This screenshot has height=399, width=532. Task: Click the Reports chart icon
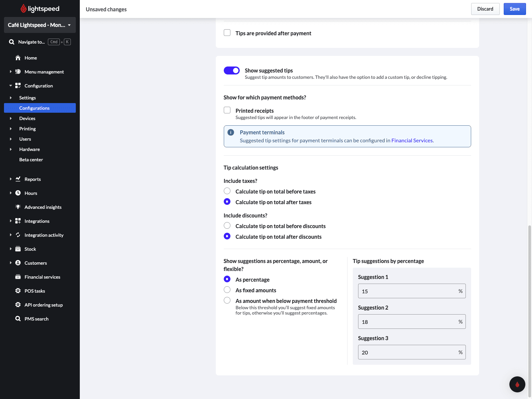[18, 179]
